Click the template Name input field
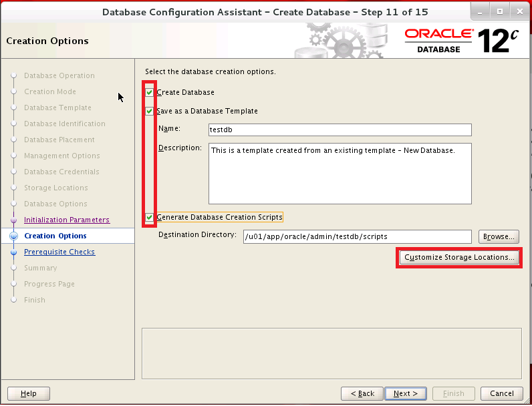 340,130
